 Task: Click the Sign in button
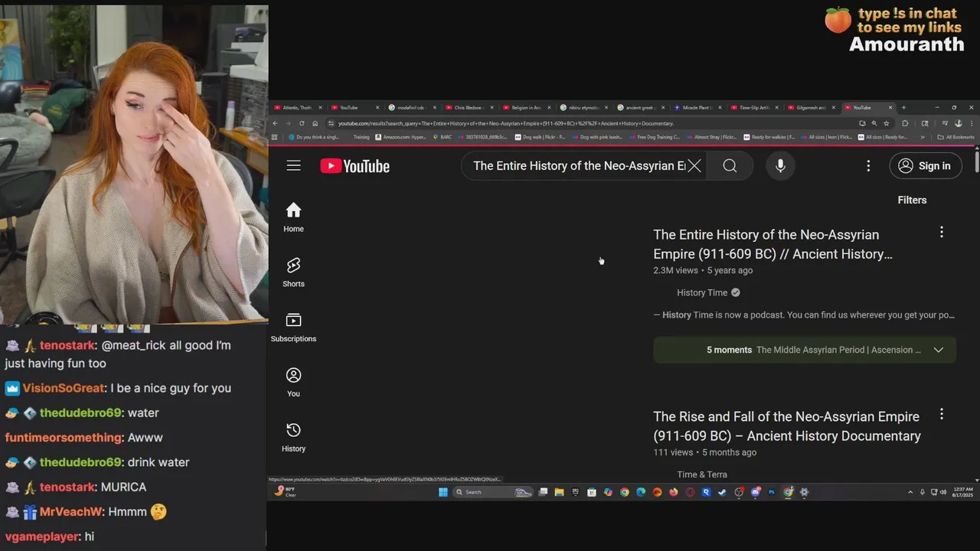(926, 166)
